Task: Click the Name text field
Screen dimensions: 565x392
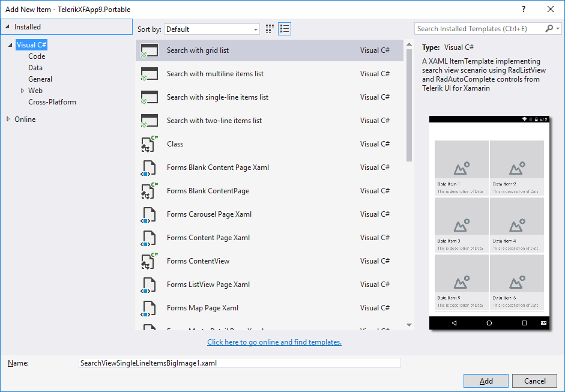Action: tap(240, 363)
